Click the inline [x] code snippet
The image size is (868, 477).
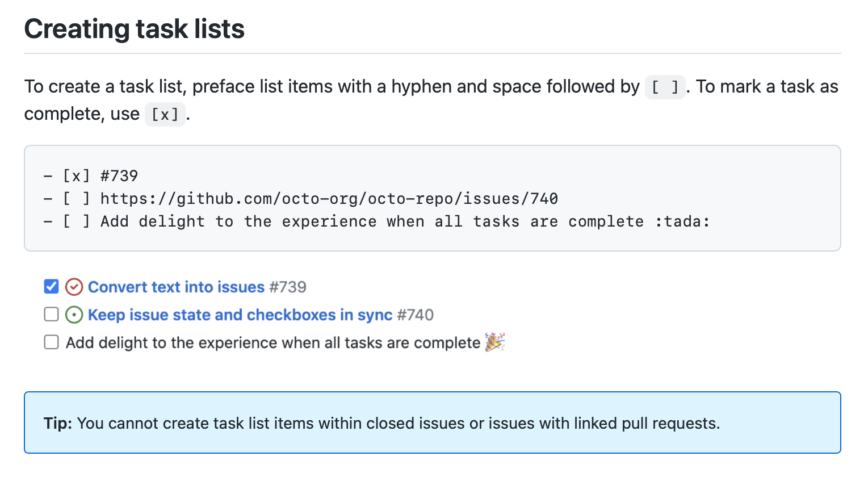click(165, 115)
